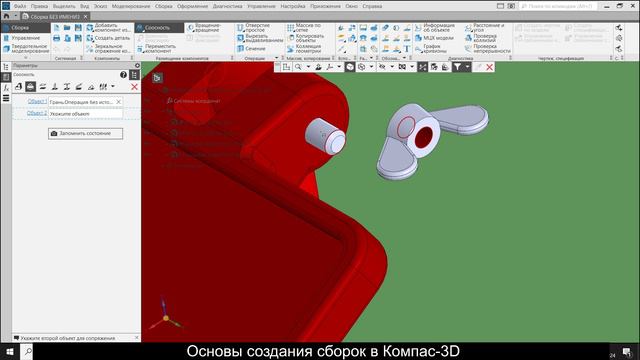Select the active Соосность mate type icon
Viewport: 640px width, 360px height.
[x=31, y=87]
